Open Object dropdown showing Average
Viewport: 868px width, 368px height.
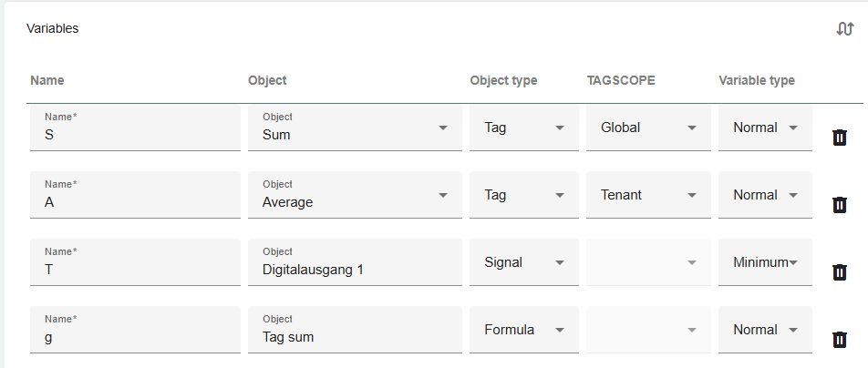click(355, 196)
